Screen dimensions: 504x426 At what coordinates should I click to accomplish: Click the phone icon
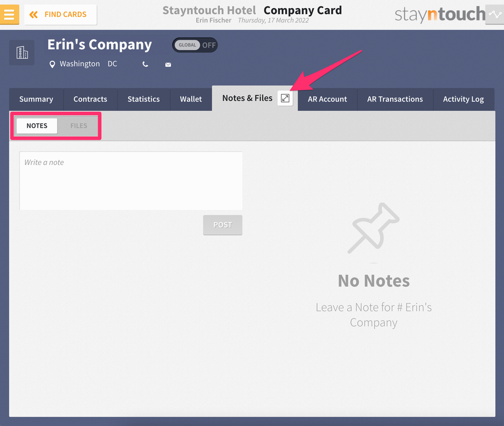click(x=145, y=64)
